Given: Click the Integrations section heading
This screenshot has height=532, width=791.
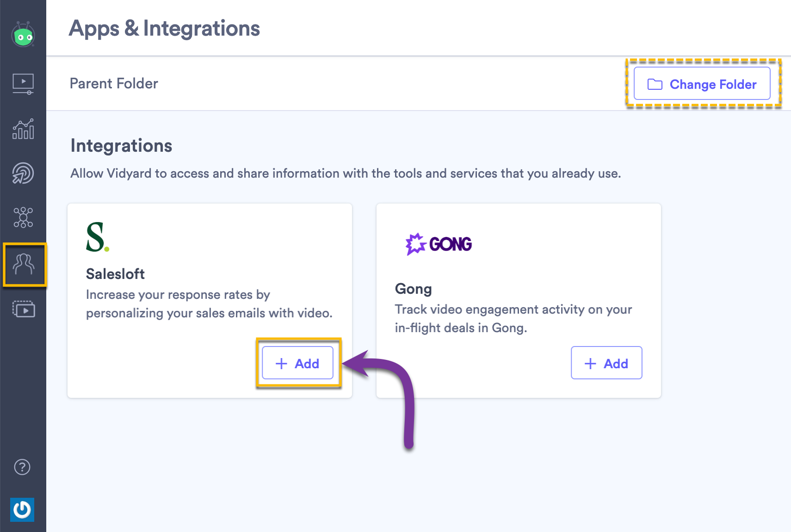Looking at the screenshot, I should coord(121,146).
